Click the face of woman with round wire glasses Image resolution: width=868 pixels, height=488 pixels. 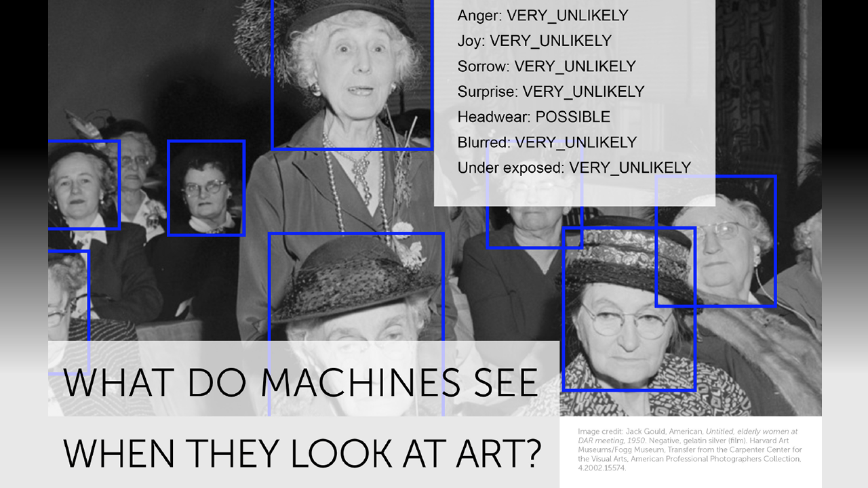click(629, 309)
